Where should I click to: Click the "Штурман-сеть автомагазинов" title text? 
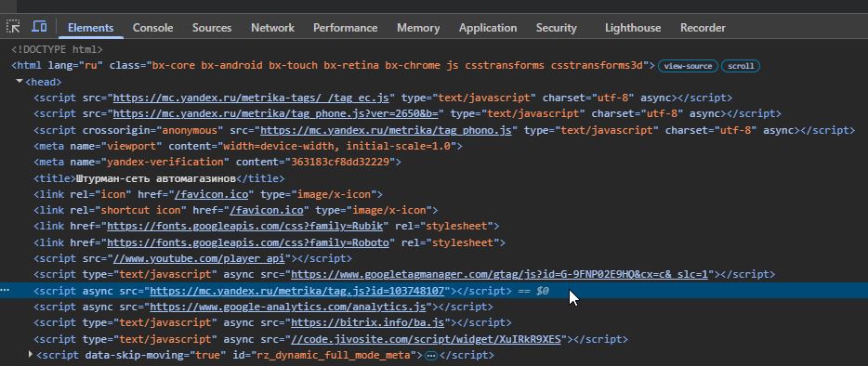tap(156, 178)
